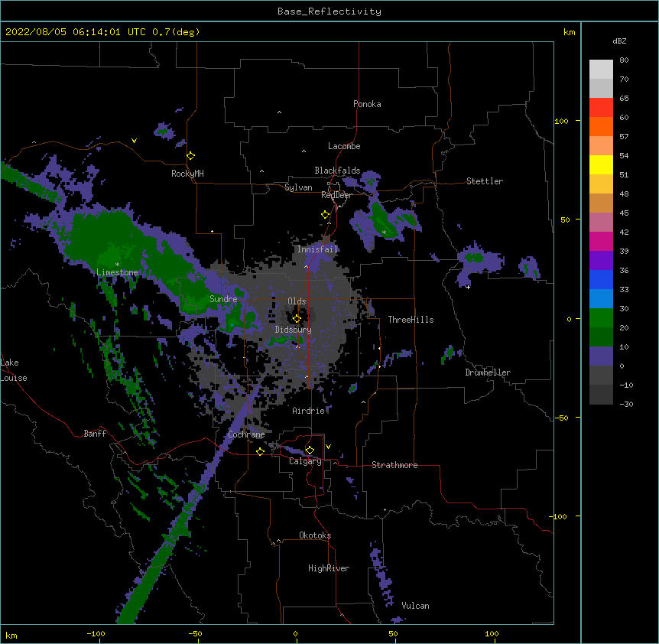Select the bright green 20-30 dBZ swatch
Screen dimensions: 659x644
(x=601, y=318)
